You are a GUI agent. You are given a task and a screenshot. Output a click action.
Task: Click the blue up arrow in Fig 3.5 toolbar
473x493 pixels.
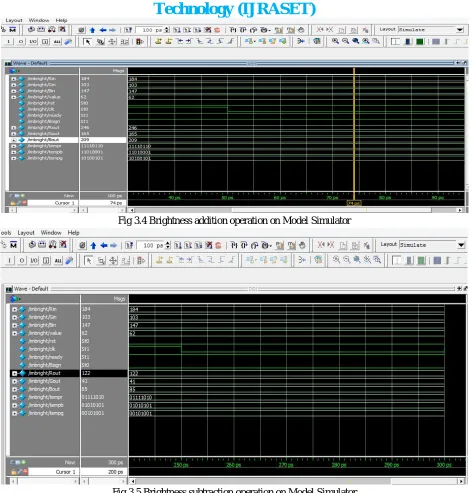[x=93, y=246]
